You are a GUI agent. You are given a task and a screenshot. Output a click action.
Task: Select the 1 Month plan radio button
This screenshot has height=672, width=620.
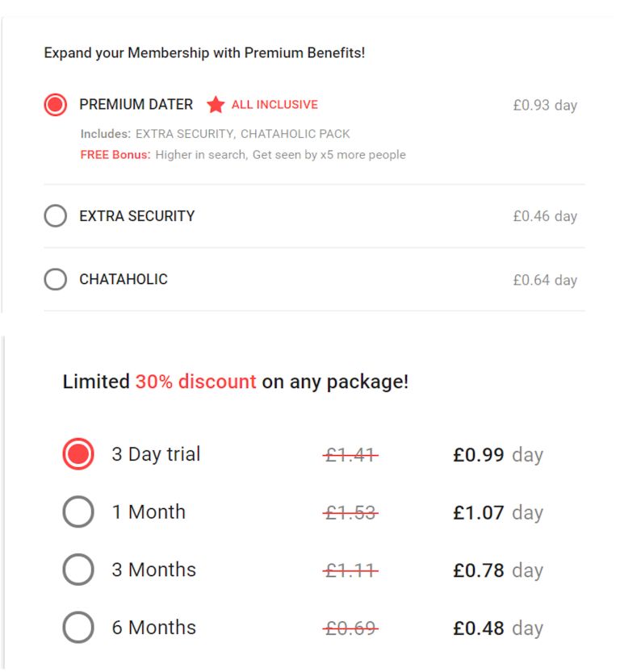click(x=78, y=512)
